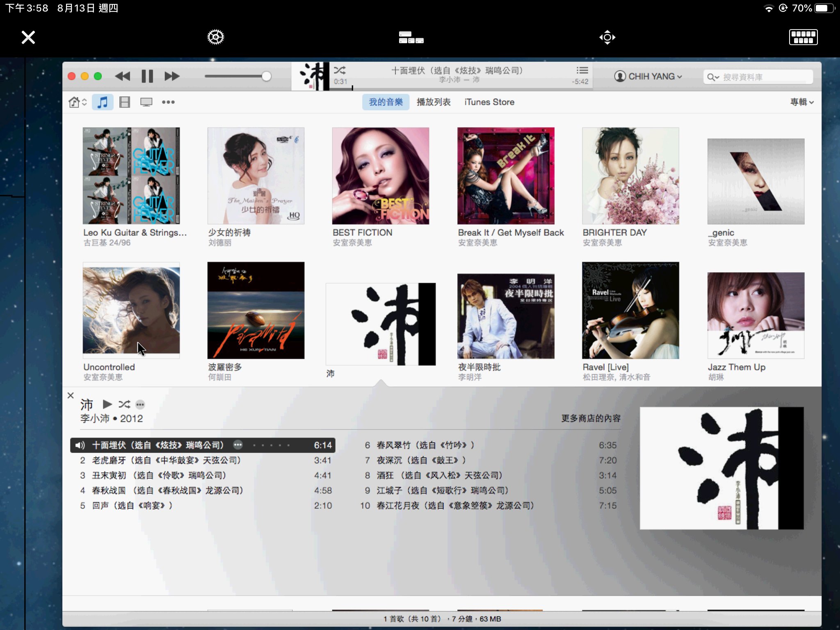Open the Uncontrolled album cover
Viewport: 840px width, 630px height.
coord(131,310)
